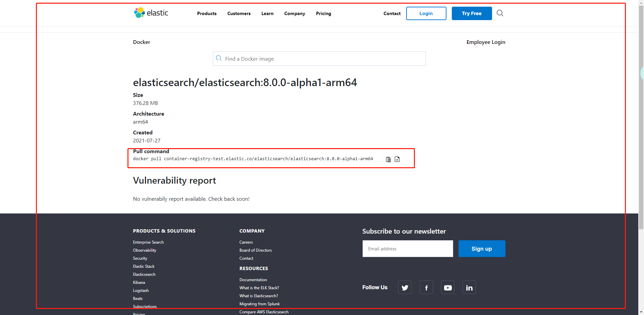Open the Contact link in header
644x315 pixels.
(392, 13)
